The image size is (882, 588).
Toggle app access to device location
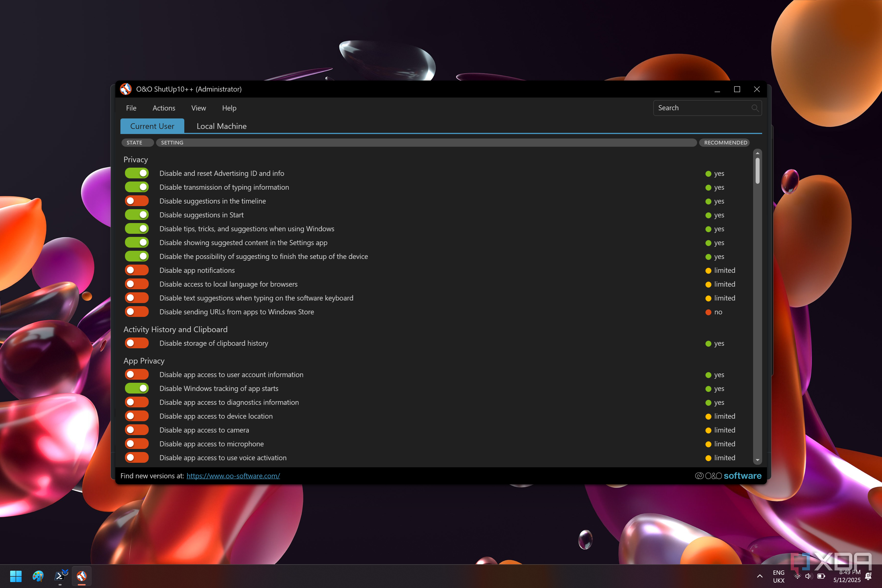pyautogui.click(x=137, y=416)
